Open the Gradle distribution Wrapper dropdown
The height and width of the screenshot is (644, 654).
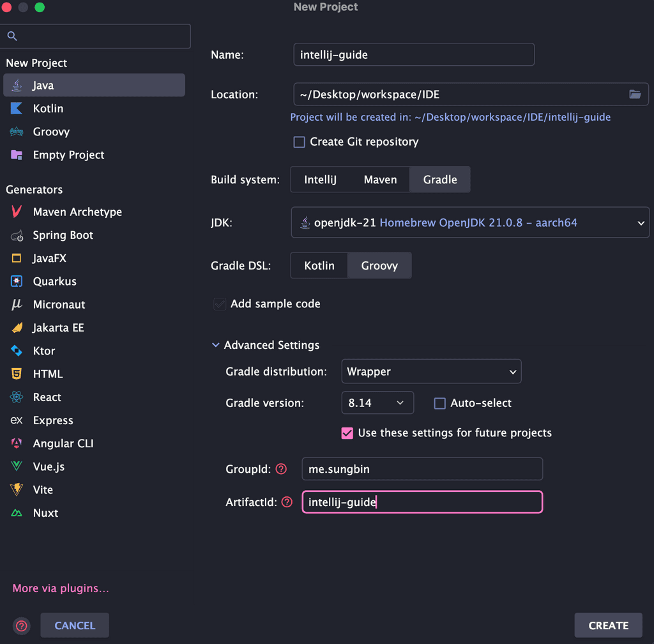tap(431, 372)
